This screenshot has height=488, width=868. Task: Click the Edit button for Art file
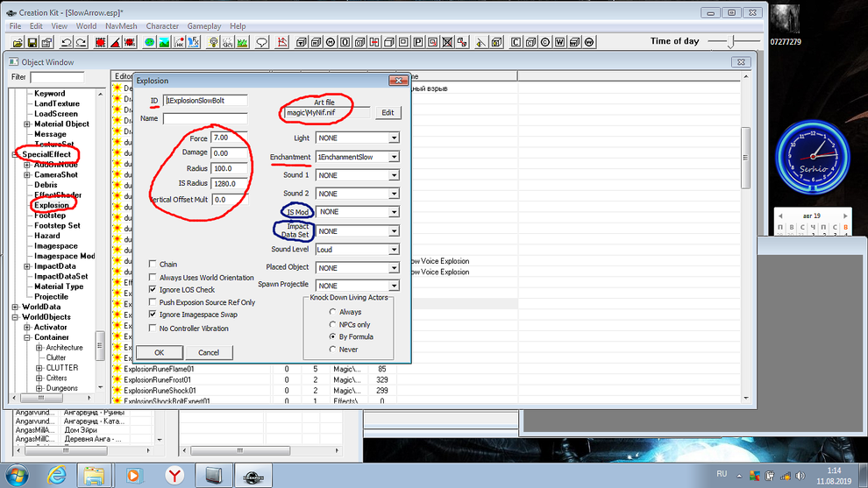pos(388,113)
